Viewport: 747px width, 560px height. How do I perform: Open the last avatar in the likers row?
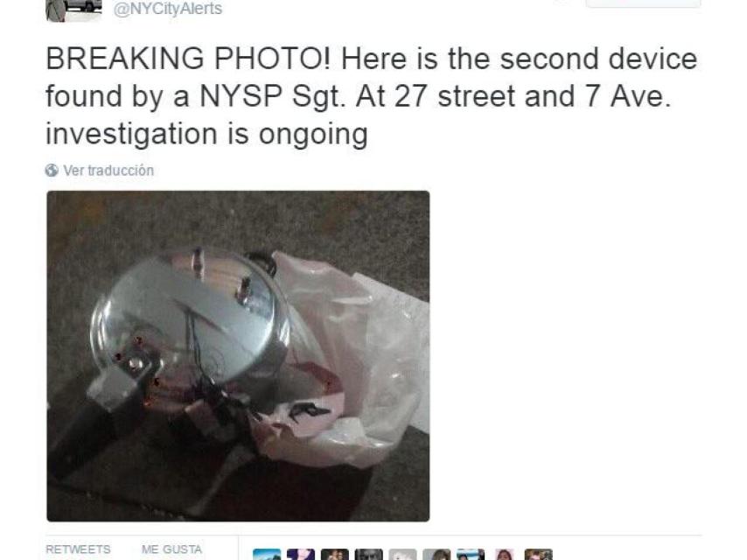538,555
